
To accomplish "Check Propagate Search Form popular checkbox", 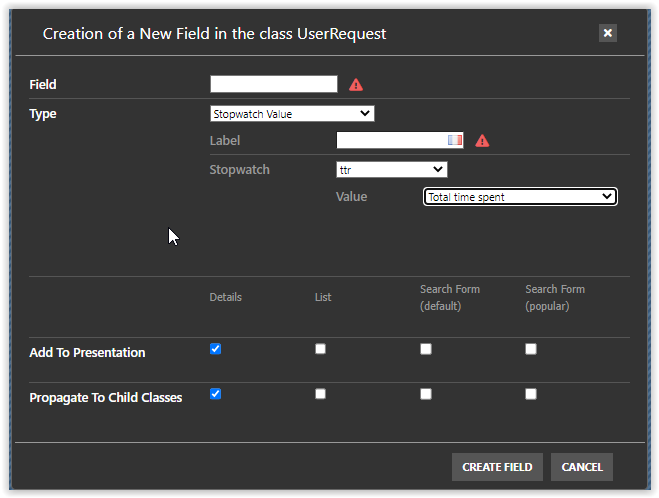I will tap(531, 394).
